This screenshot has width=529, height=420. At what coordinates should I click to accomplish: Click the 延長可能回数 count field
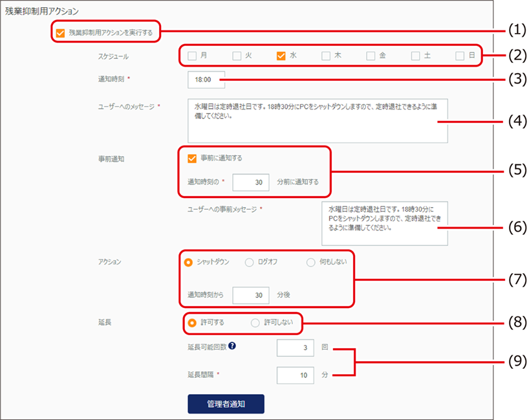point(295,348)
